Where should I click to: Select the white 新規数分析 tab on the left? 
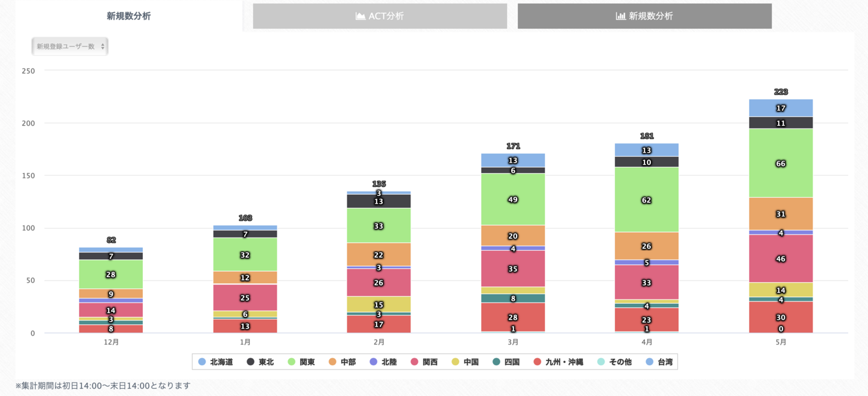click(128, 16)
